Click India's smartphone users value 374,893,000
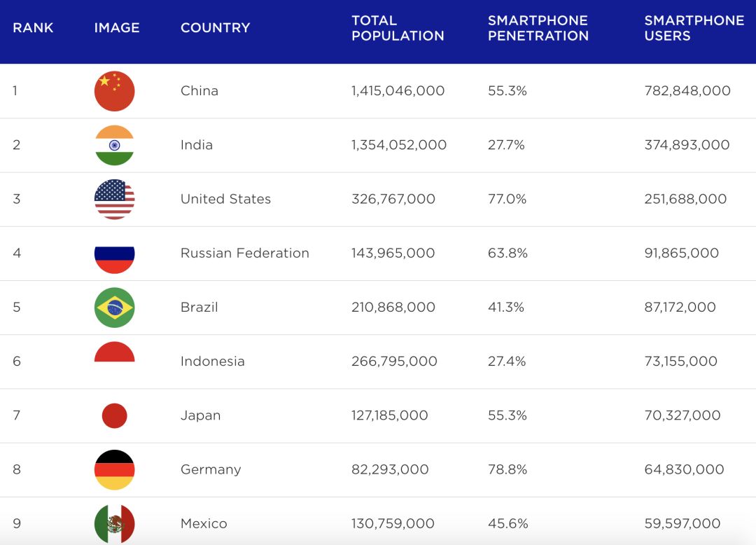This screenshot has height=545, width=756. (687, 145)
